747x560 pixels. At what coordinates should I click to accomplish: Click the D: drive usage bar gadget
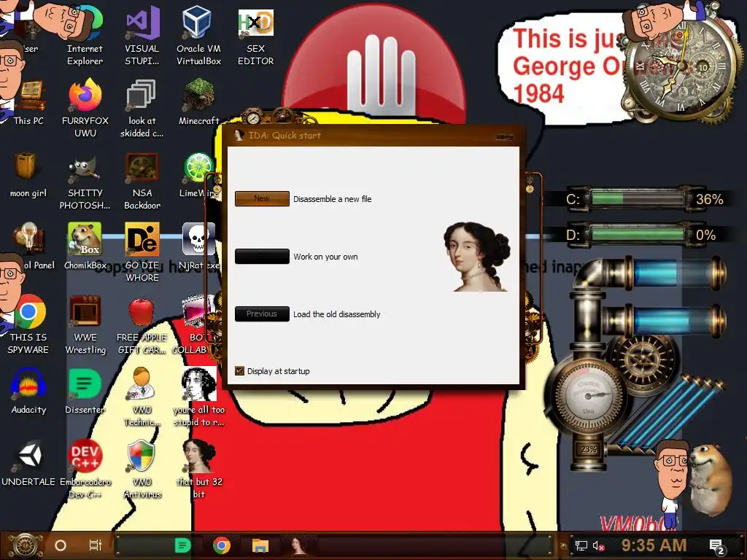point(638,235)
